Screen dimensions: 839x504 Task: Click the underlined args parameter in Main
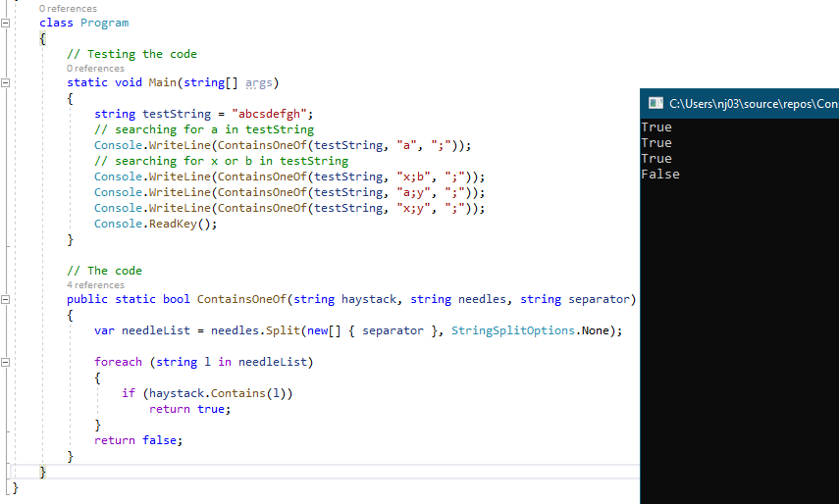coord(258,83)
